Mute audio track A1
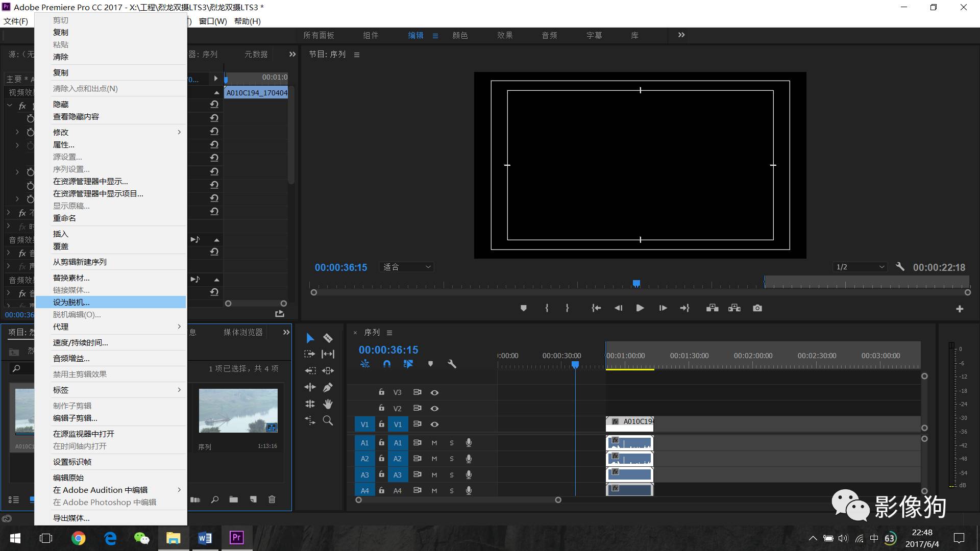 click(434, 443)
